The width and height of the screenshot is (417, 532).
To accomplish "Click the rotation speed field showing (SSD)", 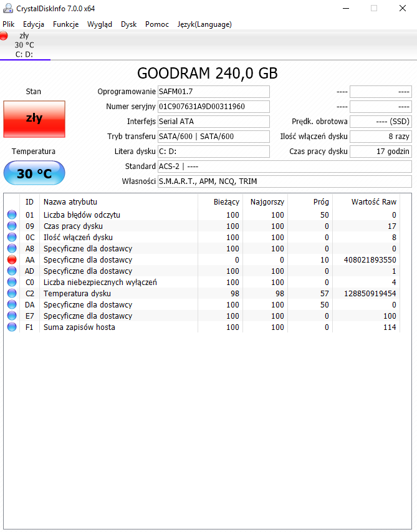I will tap(381, 122).
